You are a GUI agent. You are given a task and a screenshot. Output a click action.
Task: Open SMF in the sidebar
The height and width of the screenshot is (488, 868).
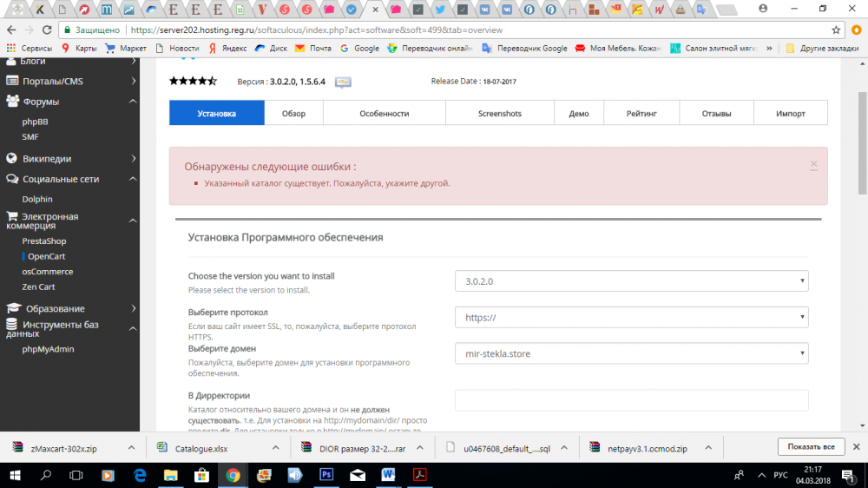coord(30,137)
